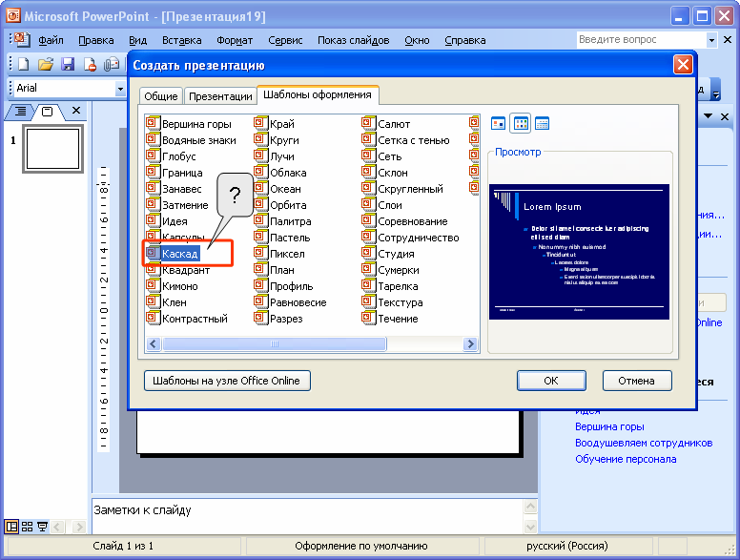Switch to list view in dialog

pos(521,124)
